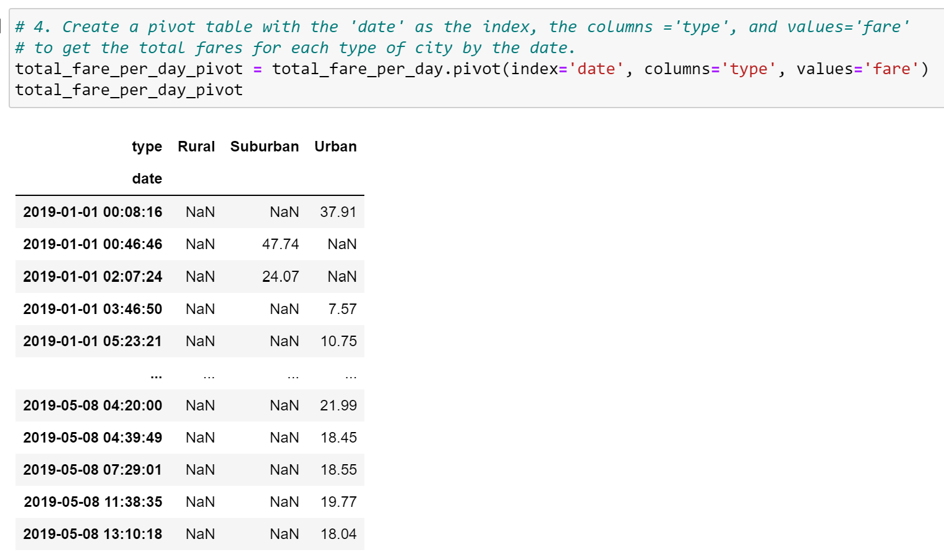944x560 pixels.
Task: Click the values='fare' argument in the pivot call
Action: coord(858,69)
